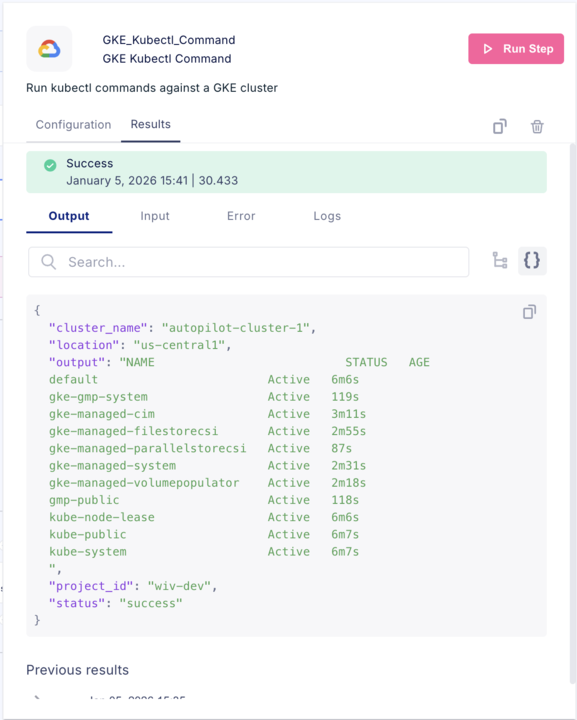
Task: Click the magnifier icon in search box
Action: [x=49, y=262]
